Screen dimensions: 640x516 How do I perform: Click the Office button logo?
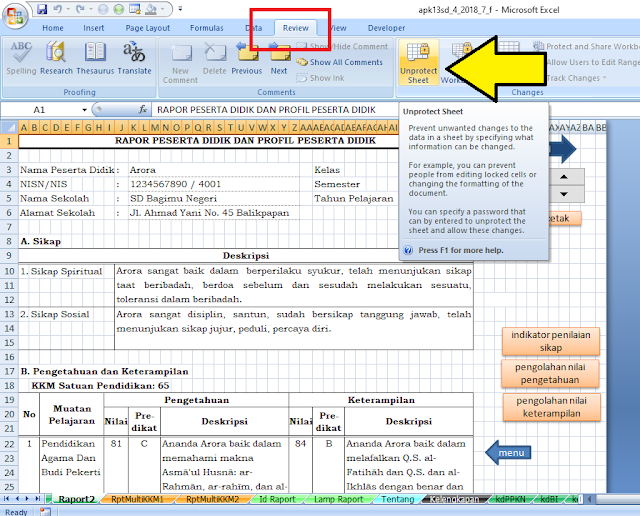point(15,16)
